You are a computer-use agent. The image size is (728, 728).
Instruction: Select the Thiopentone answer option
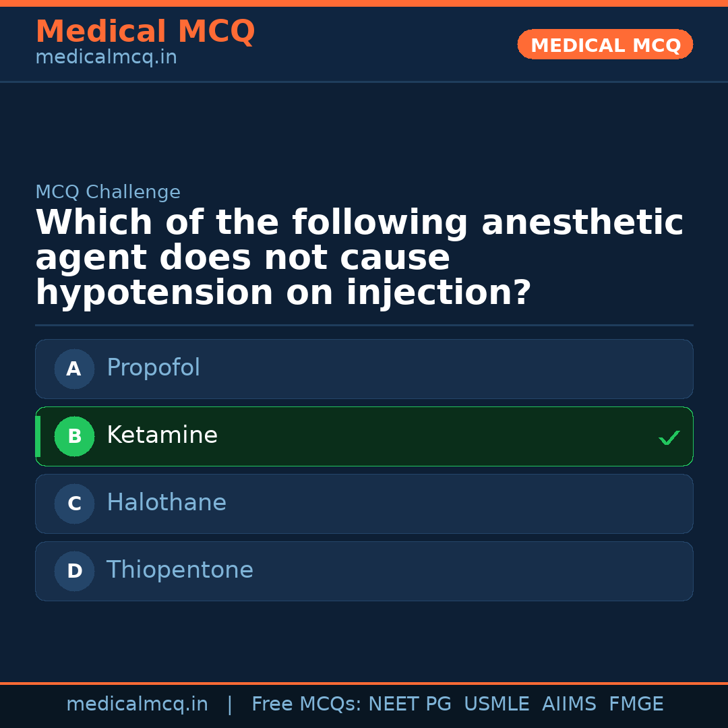tap(364, 571)
